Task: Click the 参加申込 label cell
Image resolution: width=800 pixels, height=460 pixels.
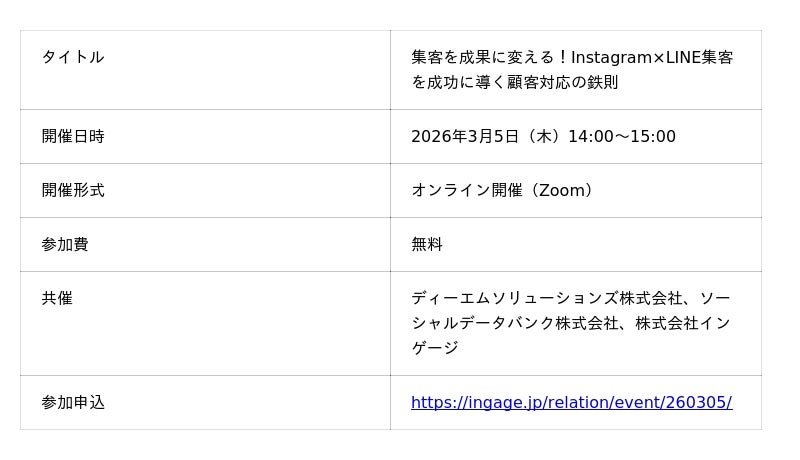Action: 73,402
